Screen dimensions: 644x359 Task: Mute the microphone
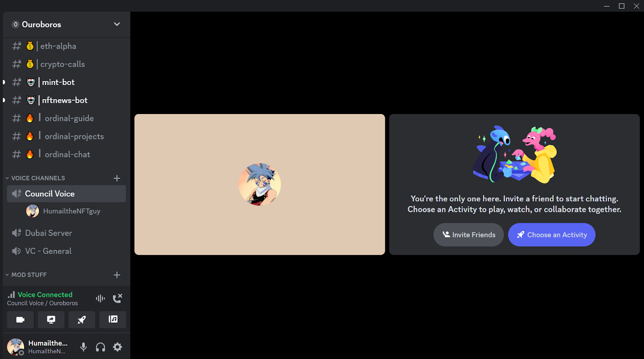pos(83,347)
